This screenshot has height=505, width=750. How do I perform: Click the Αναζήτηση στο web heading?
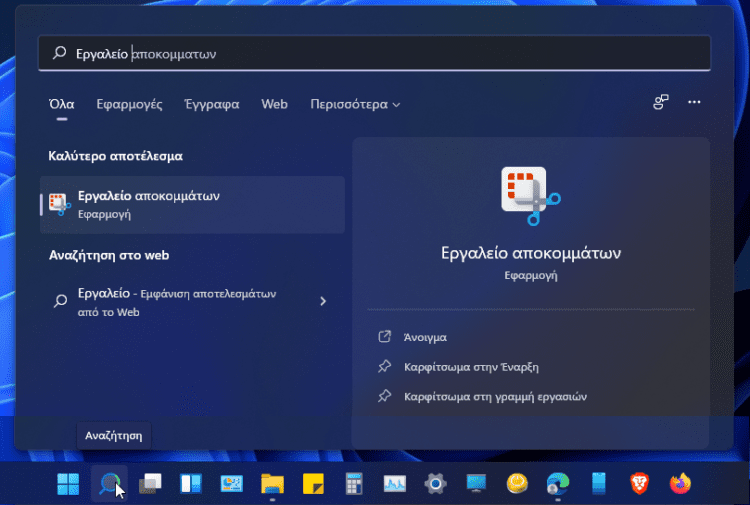tap(109, 255)
